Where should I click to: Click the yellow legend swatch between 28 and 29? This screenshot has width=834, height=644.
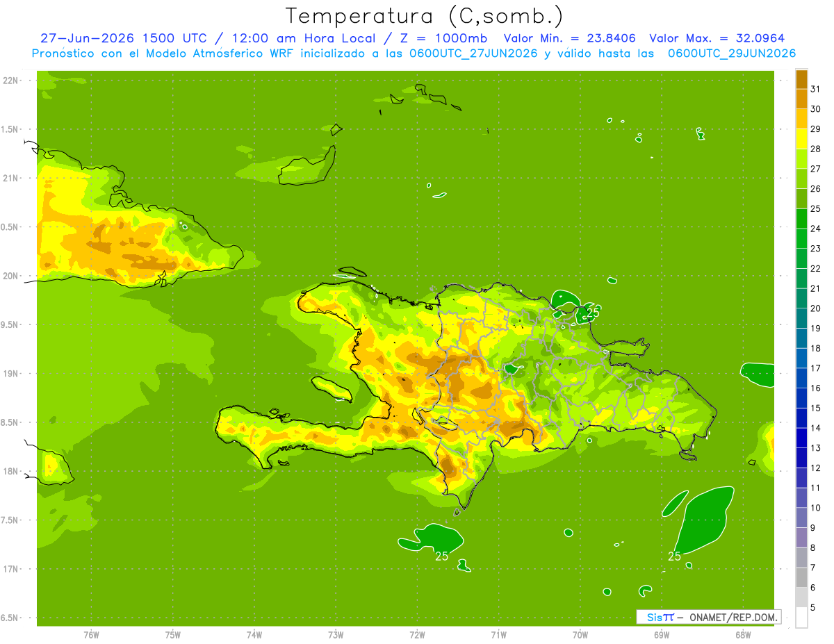point(801,139)
